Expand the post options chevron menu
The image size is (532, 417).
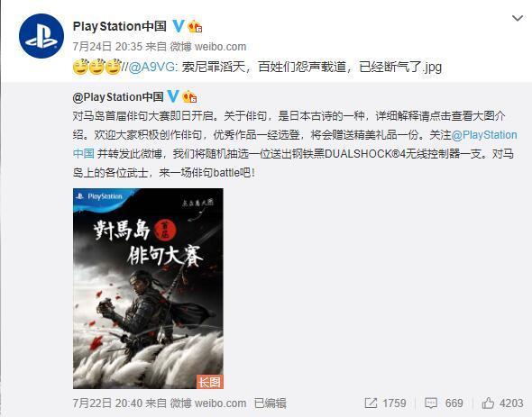(x=518, y=18)
